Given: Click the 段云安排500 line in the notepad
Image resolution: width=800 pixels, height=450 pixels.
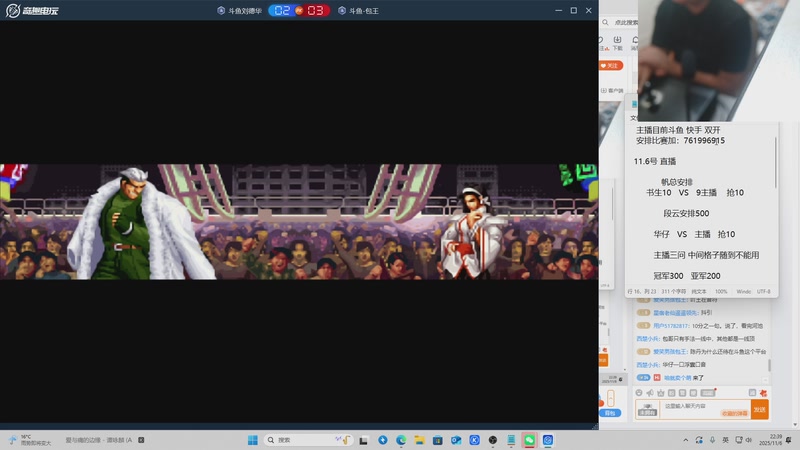Looking at the screenshot, I should tap(686, 213).
